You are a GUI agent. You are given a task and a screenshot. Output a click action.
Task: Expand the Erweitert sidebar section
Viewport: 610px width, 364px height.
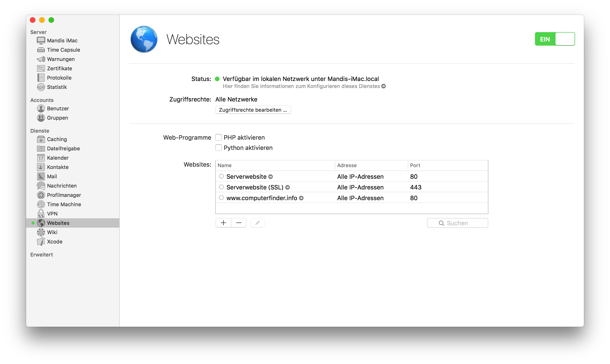pyautogui.click(x=41, y=255)
